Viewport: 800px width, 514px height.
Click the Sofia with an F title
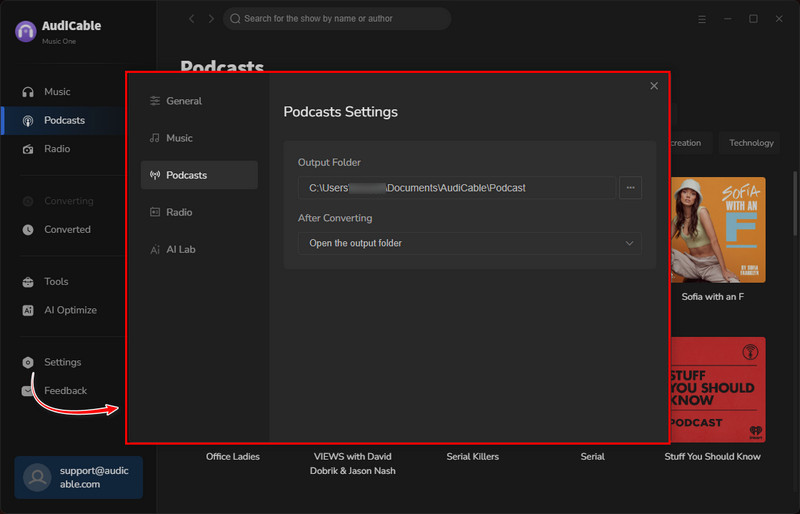713,297
